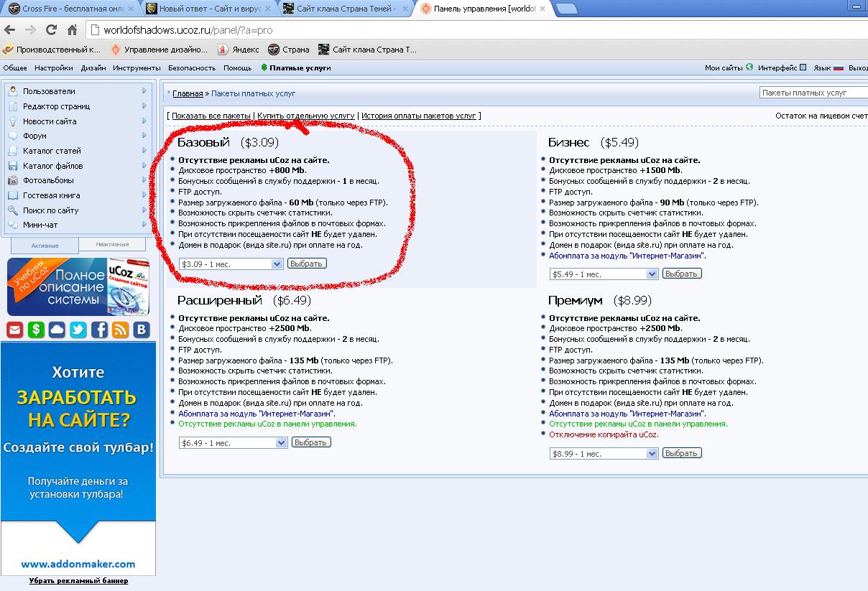Click История оплаты пакетов услуг link

click(x=419, y=116)
